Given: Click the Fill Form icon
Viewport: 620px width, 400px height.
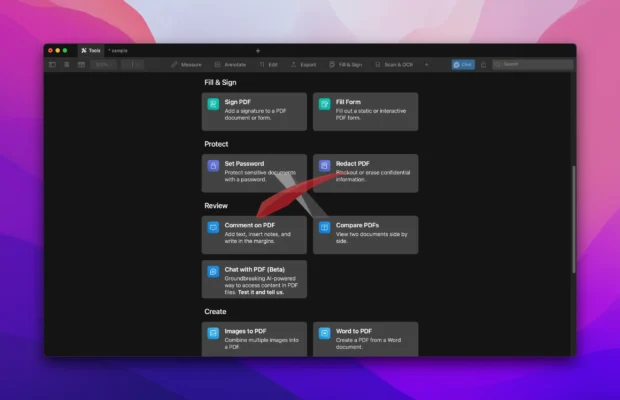Looking at the screenshot, I should click(x=325, y=104).
